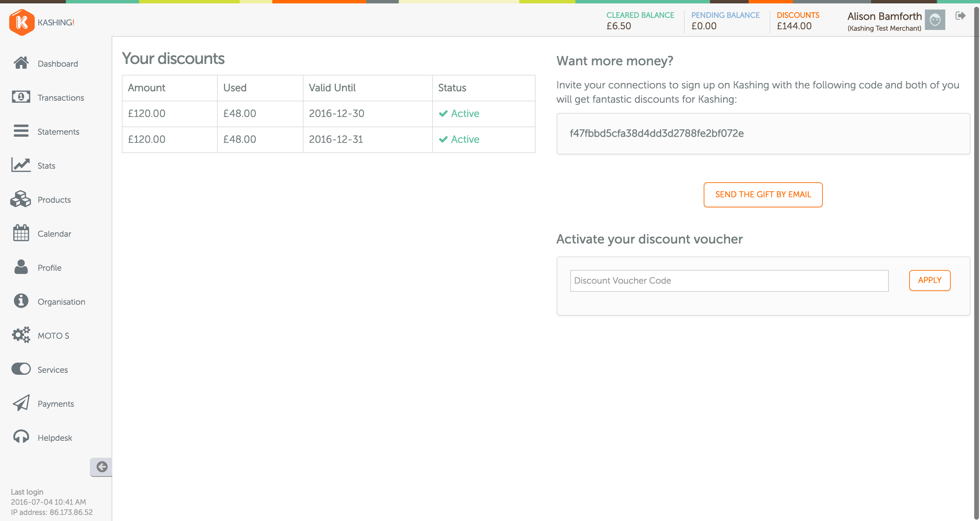Toggle the Services switch
Viewport: 980px width, 521px height.
pos(21,369)
